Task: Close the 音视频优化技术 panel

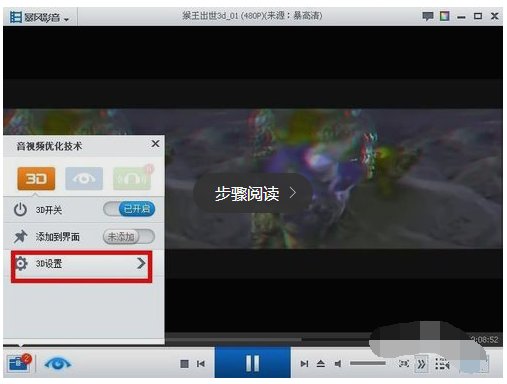Action: click(155, 144)
